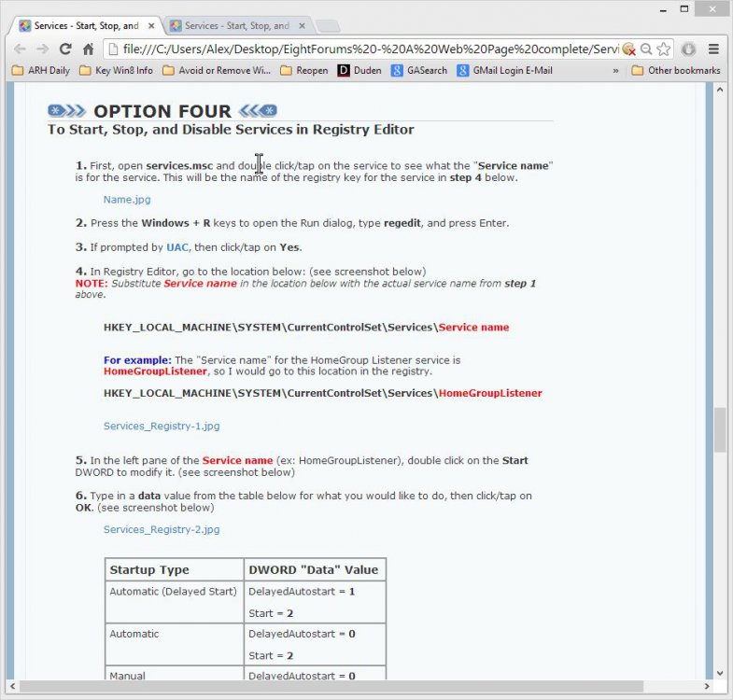Screen dimensions: 733x700
Task: Open the Chrome hamburger menu
Action: [713, 49]
